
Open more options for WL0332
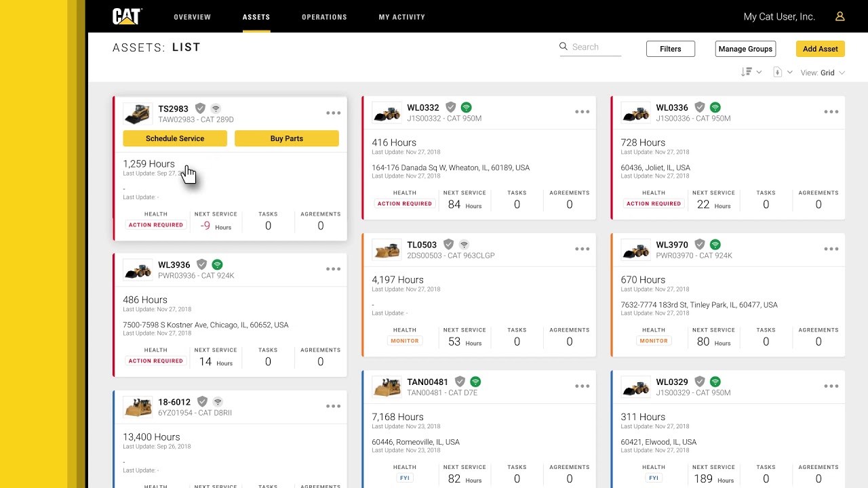tap(582, 112)
